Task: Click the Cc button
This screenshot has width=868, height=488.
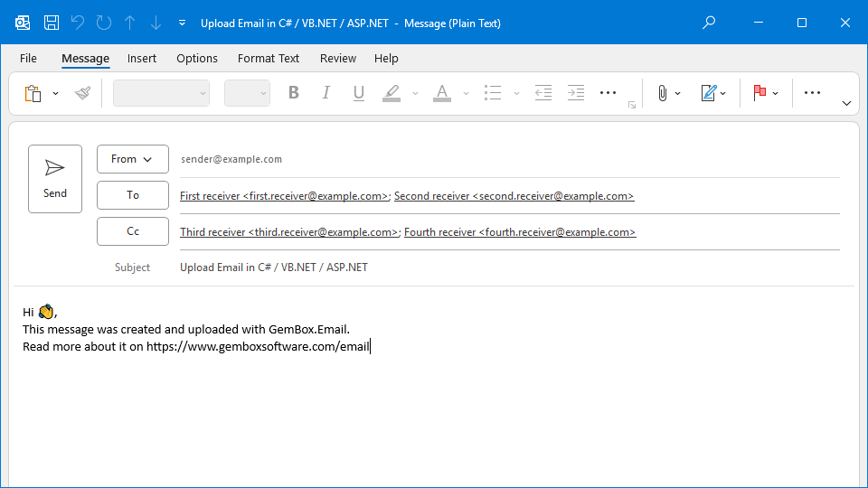Action: point(133,231)
